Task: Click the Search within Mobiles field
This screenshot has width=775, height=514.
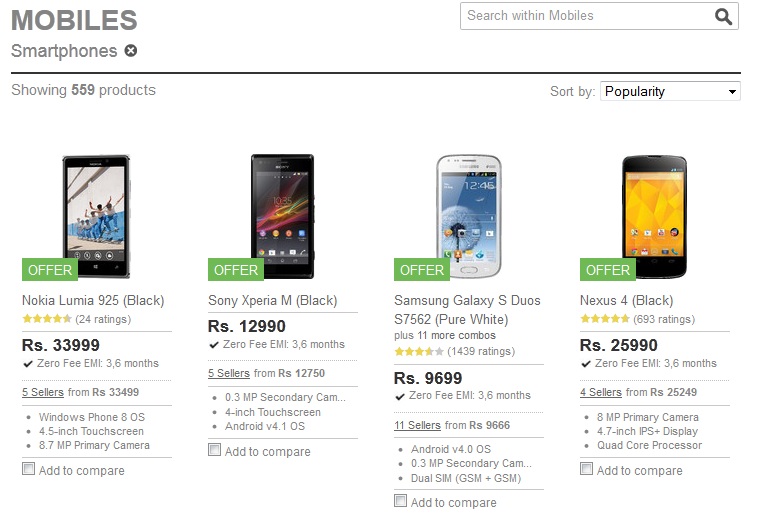Action: coord(585,16)
